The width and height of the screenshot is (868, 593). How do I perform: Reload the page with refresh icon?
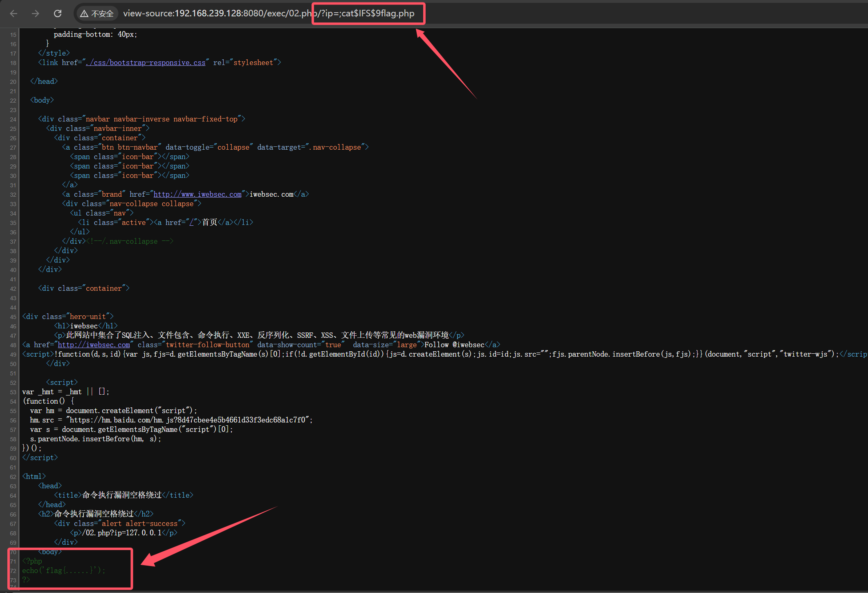[x=58, y=13]
